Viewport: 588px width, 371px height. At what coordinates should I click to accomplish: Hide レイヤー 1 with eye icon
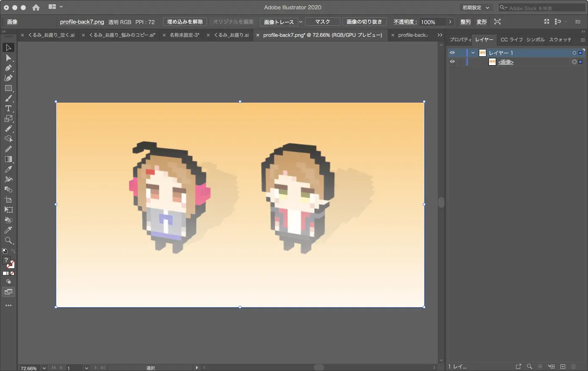[x=452, y=53]
